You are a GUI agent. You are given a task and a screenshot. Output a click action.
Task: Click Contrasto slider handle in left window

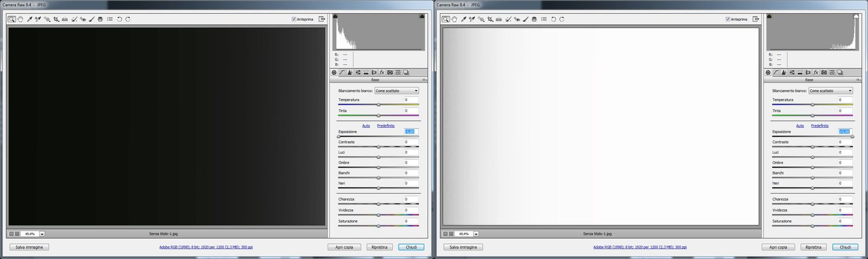pyautogui.click(x=378, y=147)
